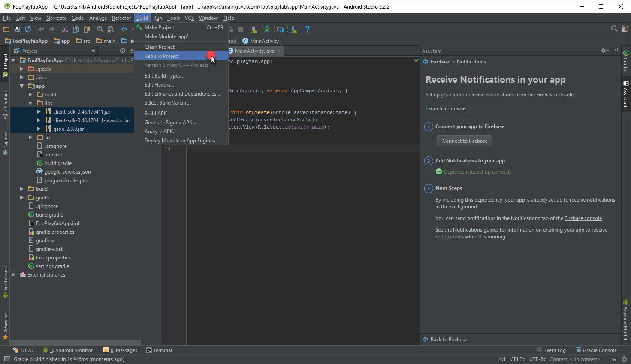Open the SDK Manager toolbar icon

click(294, 29)
